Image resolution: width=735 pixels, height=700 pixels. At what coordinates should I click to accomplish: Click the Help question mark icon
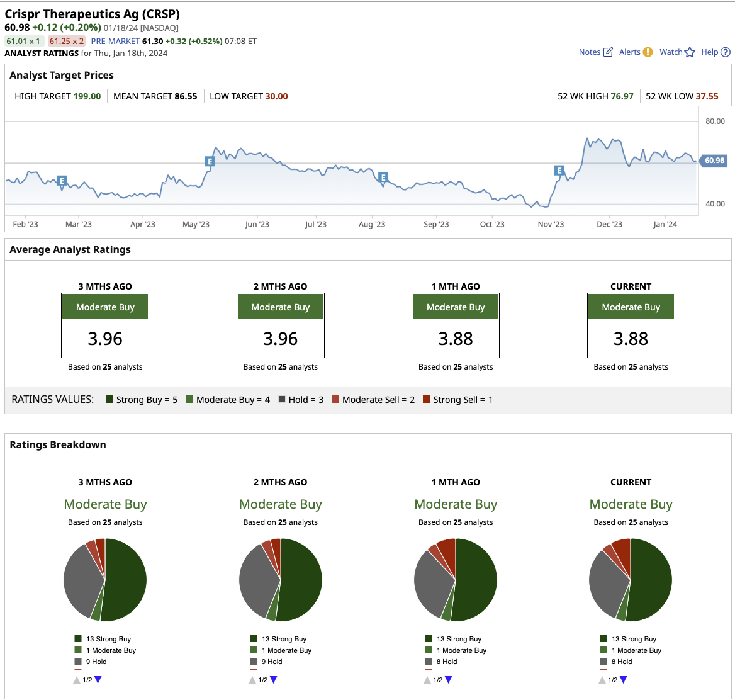725,52
